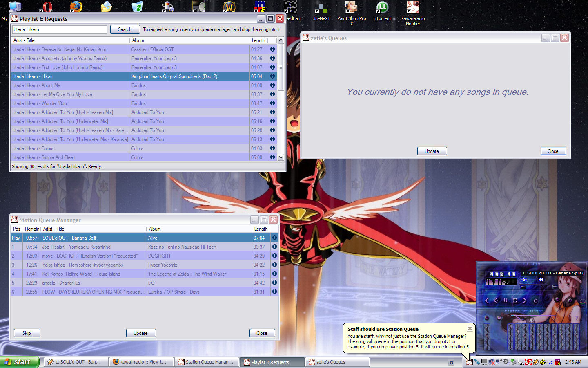This screenshot has width=588, height=368.
Task: Pause playback in the DJ Lain player
Action: point(506,300)
